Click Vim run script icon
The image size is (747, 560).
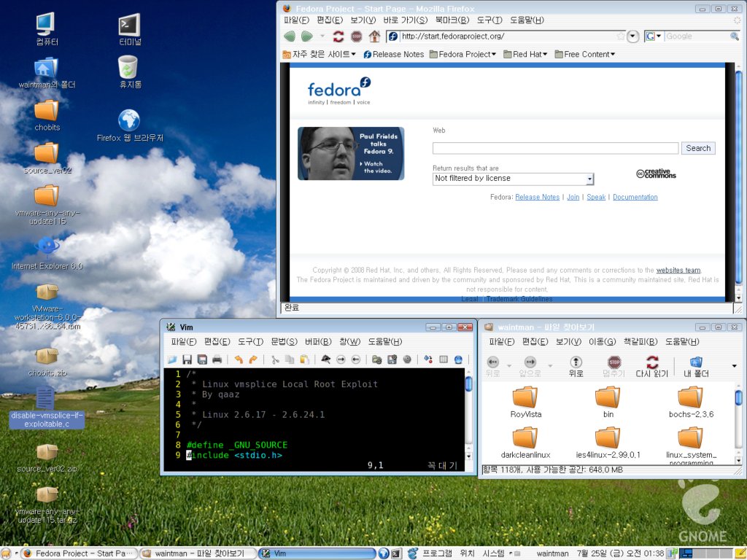click(x=407, y=359)
